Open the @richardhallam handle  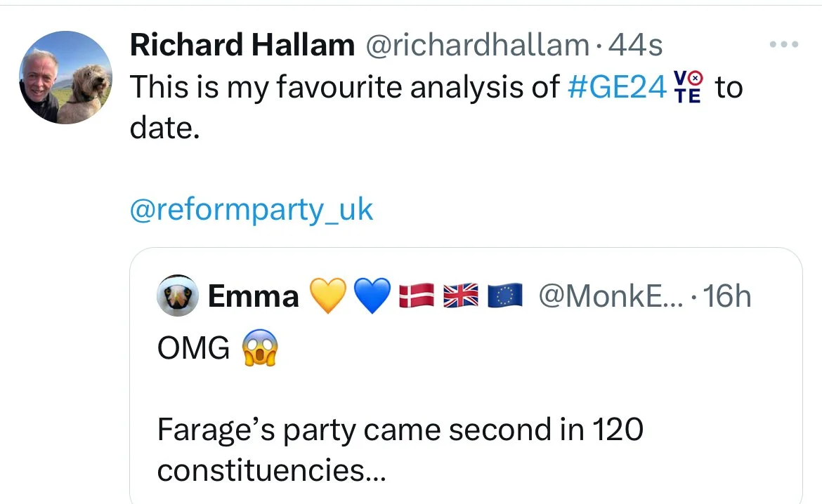pyautogui.click(x=478, y=46)
